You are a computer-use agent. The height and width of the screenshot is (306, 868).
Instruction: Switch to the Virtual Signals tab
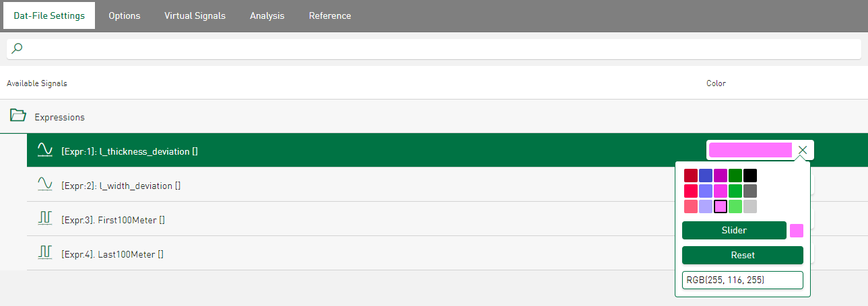pyautogui.click(x=195, y=15)
